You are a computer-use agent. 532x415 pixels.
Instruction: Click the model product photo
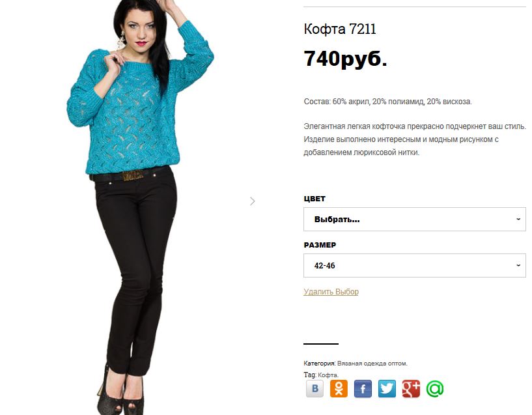tap(140, 207)
